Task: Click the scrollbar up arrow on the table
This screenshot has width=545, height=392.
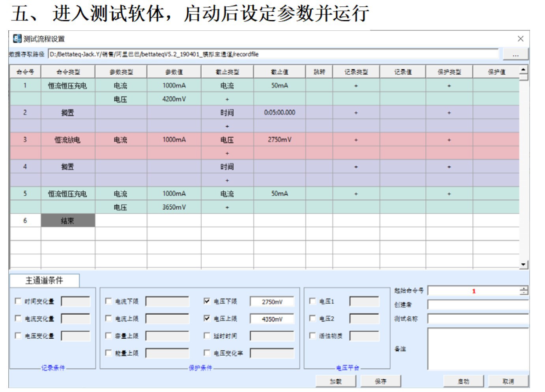Action: 523,70
